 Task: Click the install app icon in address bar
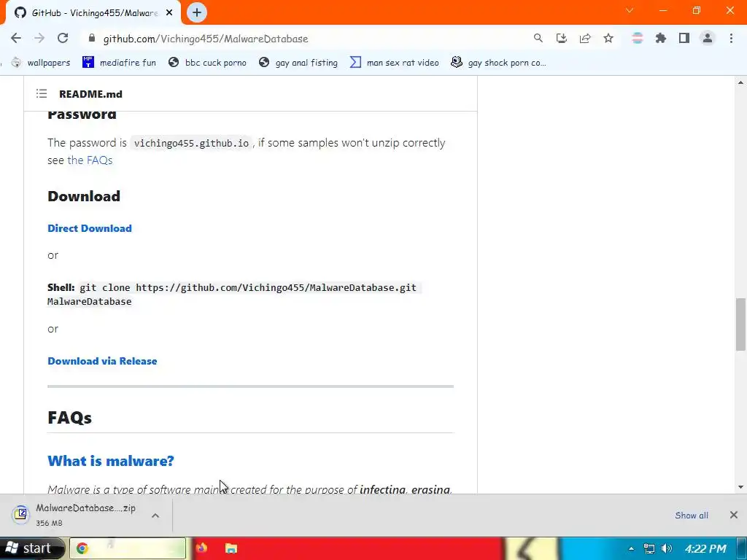[x=562, y=39]
